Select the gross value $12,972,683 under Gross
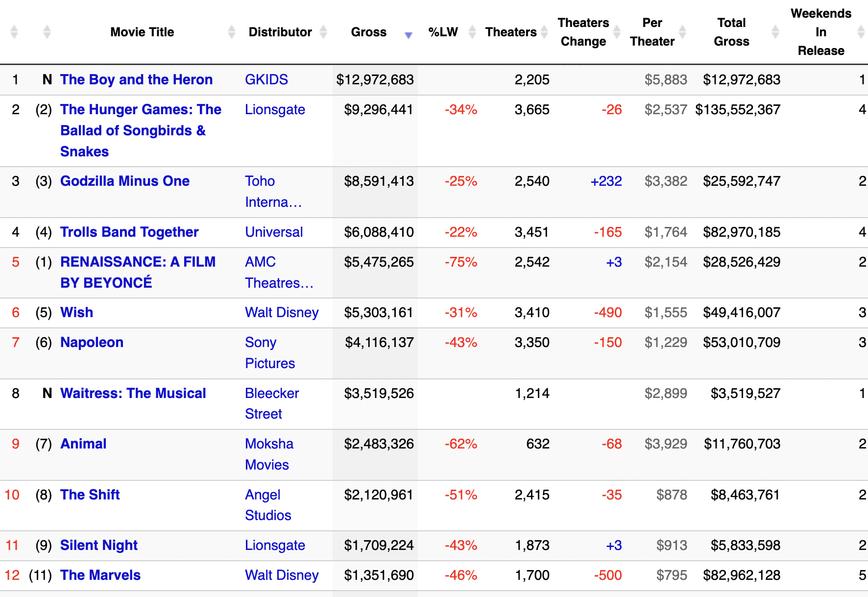 click(x=375, y=79)
